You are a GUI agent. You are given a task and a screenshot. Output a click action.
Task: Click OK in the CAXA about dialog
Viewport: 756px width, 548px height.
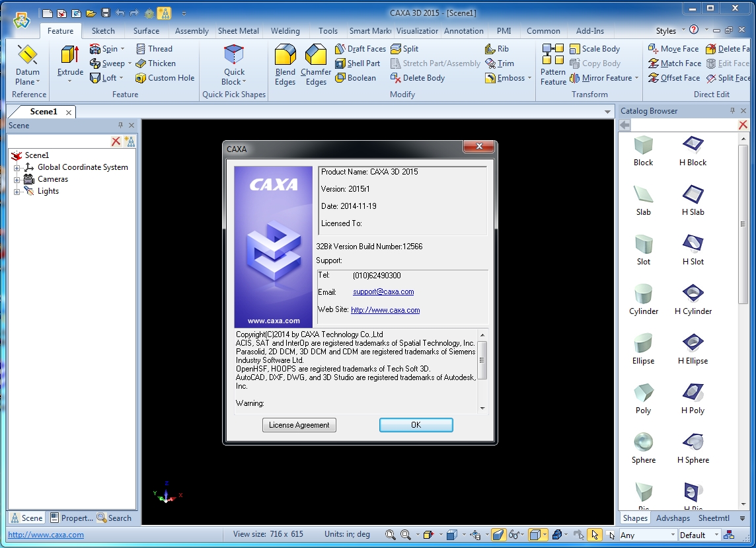point(416,425)
